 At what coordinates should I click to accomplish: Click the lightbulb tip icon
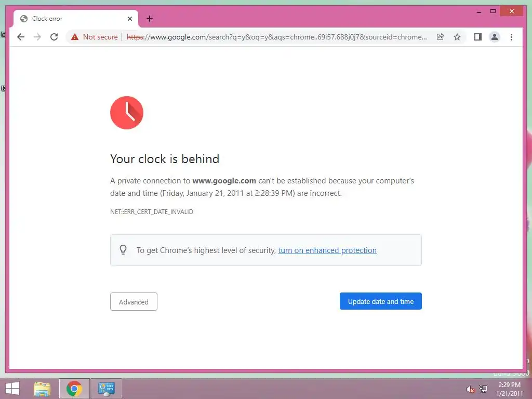click(123, 250)
